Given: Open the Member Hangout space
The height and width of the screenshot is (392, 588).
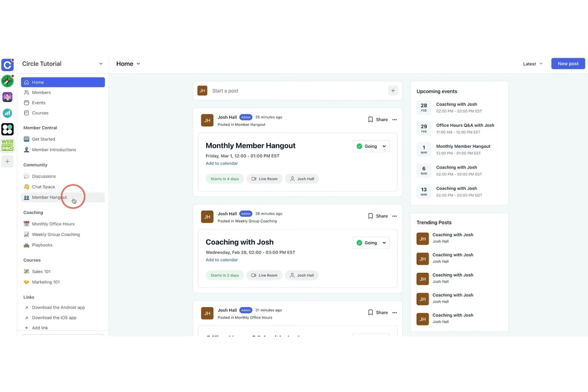Looking at the screenshot, I should [x=49, y=197].
